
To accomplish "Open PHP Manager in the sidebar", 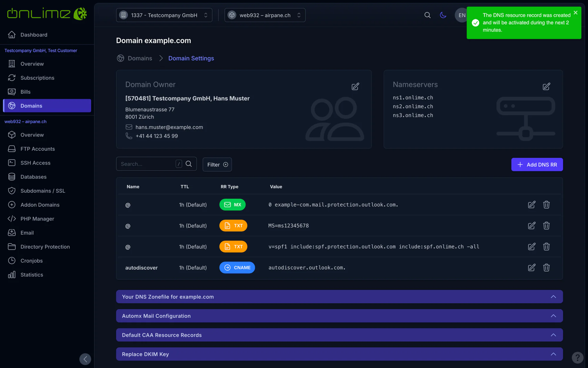I will 47,219.
